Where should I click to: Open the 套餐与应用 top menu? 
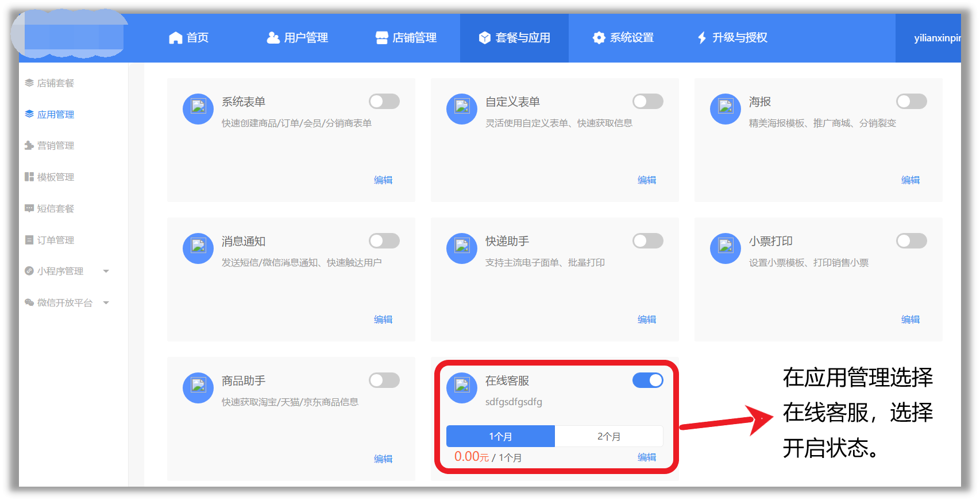[x=514, y=38]
